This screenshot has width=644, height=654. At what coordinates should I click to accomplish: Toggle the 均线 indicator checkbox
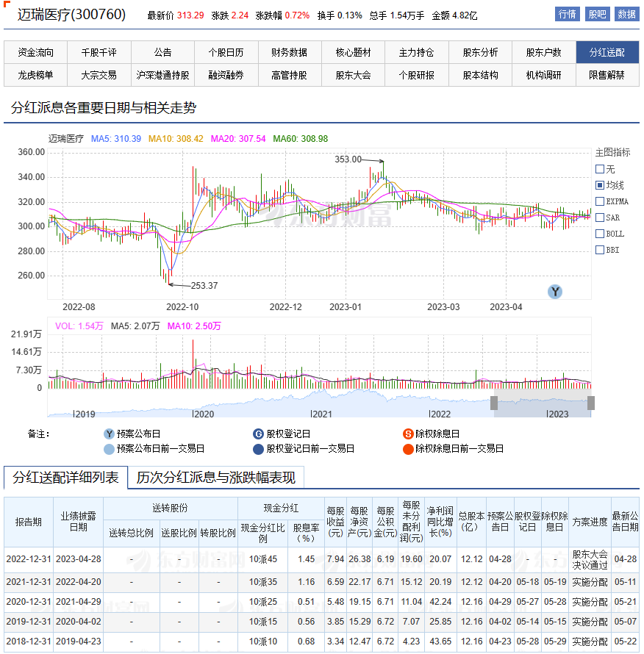600,185
